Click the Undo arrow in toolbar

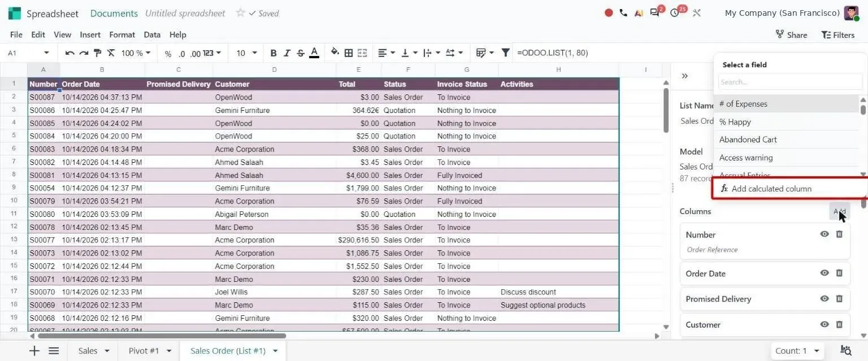tap(70, 53)
